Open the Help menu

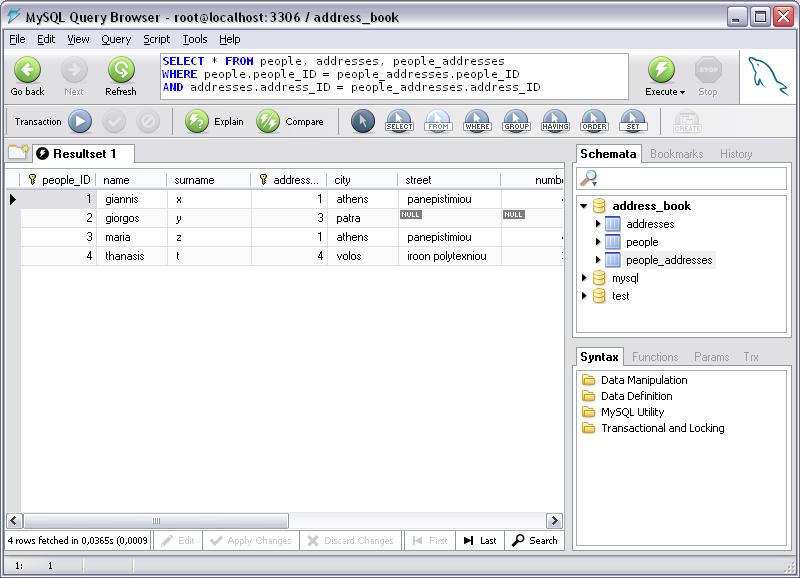pos(230,39)
